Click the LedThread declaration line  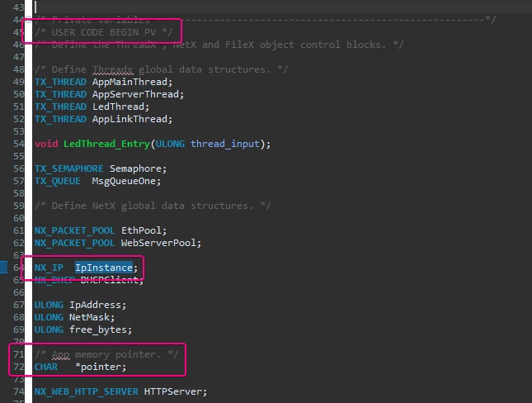click(x=92, y=107)
